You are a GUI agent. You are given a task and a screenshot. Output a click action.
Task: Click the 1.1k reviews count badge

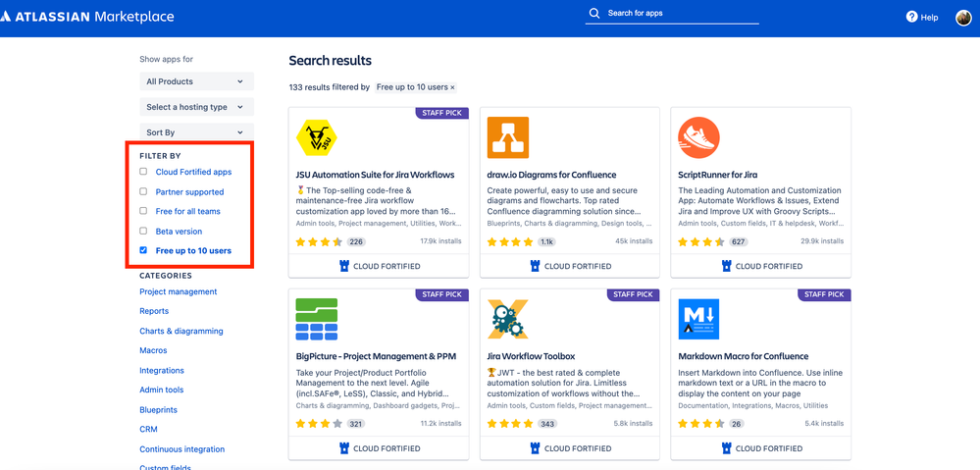point(547,242)
